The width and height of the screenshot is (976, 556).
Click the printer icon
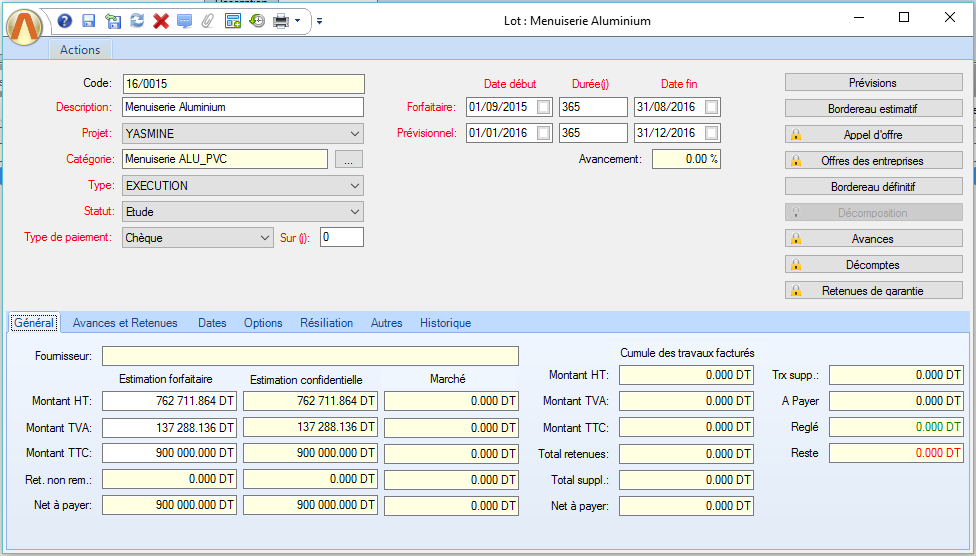click(281, 21)
